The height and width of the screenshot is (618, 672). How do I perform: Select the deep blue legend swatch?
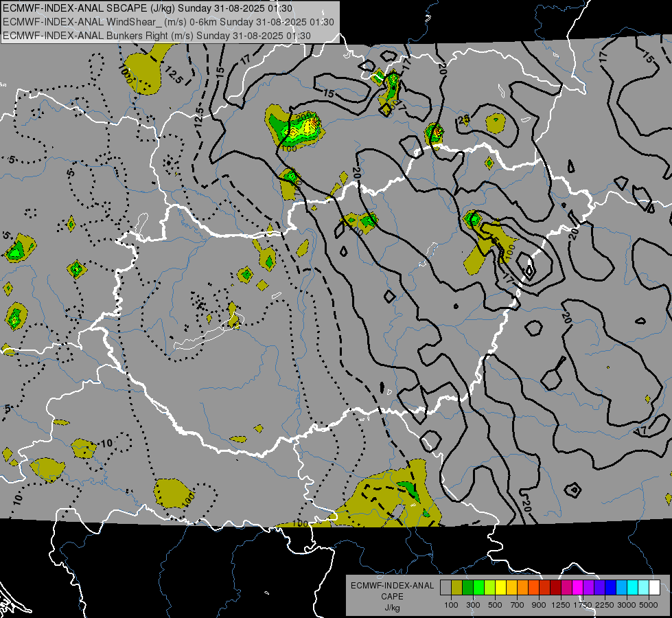611,587
